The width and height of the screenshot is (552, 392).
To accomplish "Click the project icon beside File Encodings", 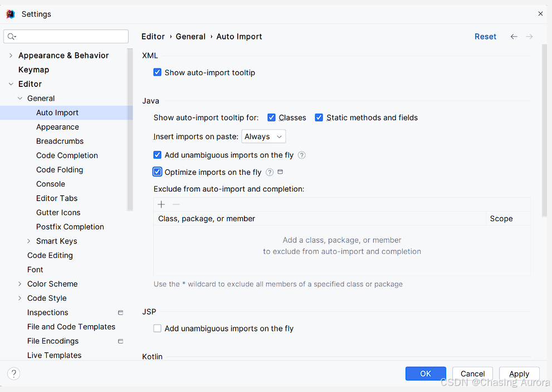I will coord(120,341).
